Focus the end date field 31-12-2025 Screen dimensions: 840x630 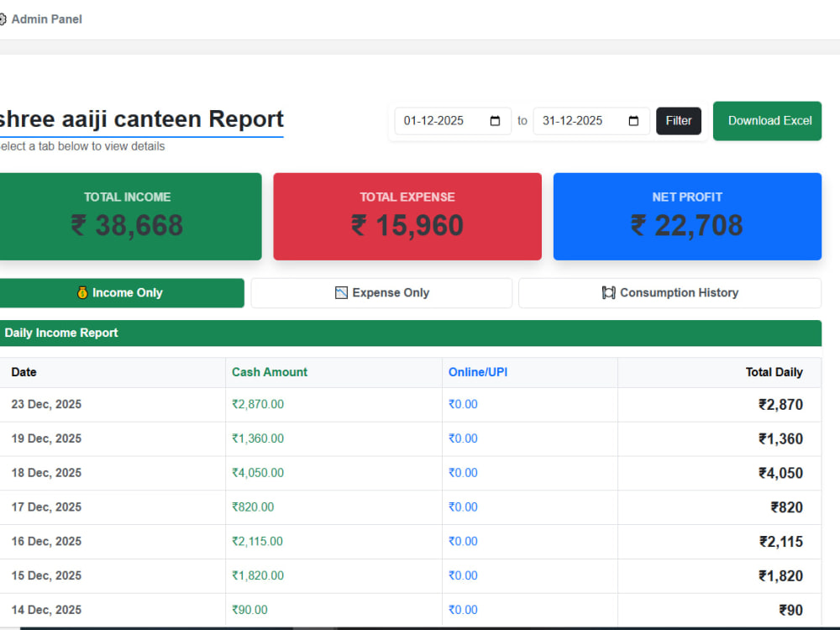[x=591, y=121]
